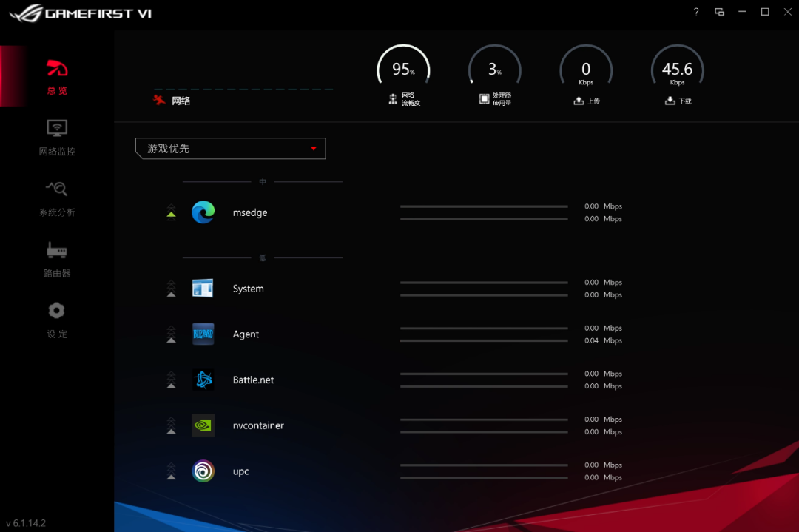The image size is (799, 532).
Task: Open the 总览 overview tab
Action: [x=56, y=76]
